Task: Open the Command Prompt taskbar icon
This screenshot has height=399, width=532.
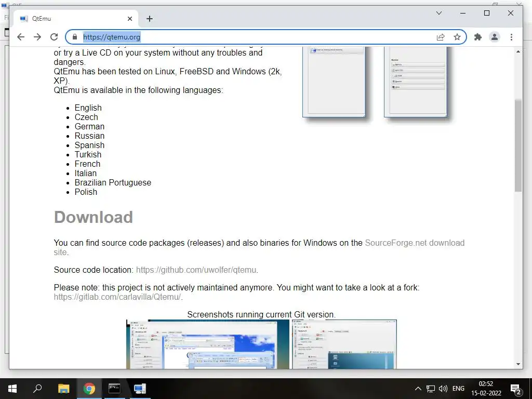Action: [x=114, y=389]
